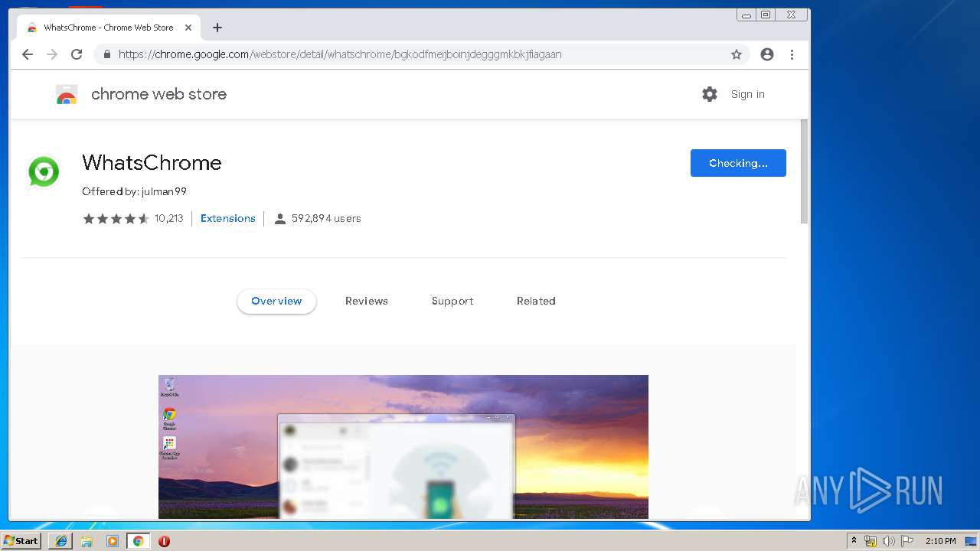Click the browser forward arrow
This screenshot has height=551, width=980.
(x=52, y=54)
